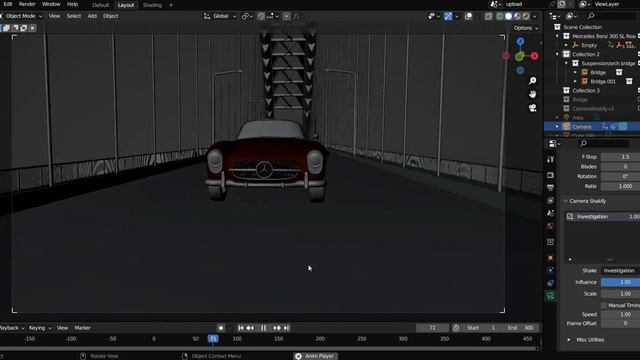
Task: Select wireframe viewport shading
Action: point(500,16)
